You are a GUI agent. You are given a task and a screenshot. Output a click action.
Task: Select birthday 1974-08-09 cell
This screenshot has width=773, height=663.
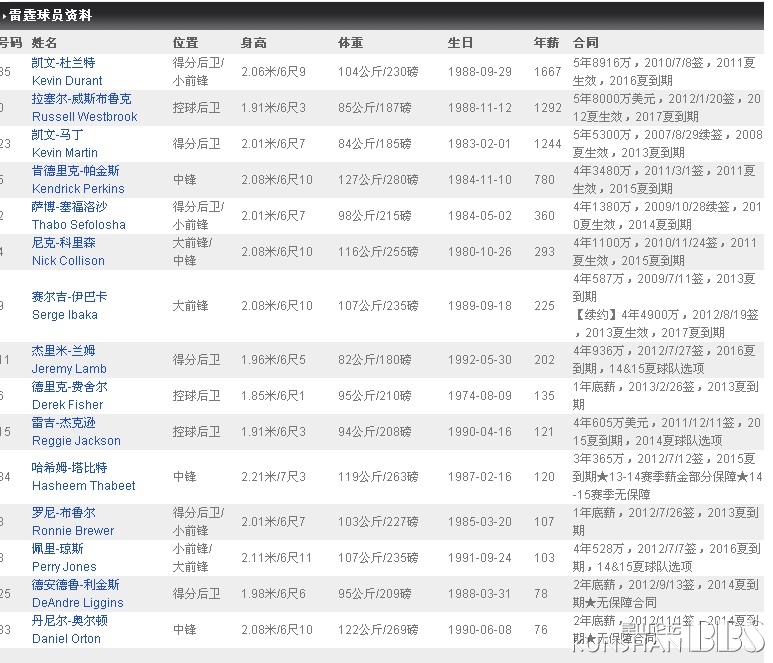point(480,395)
